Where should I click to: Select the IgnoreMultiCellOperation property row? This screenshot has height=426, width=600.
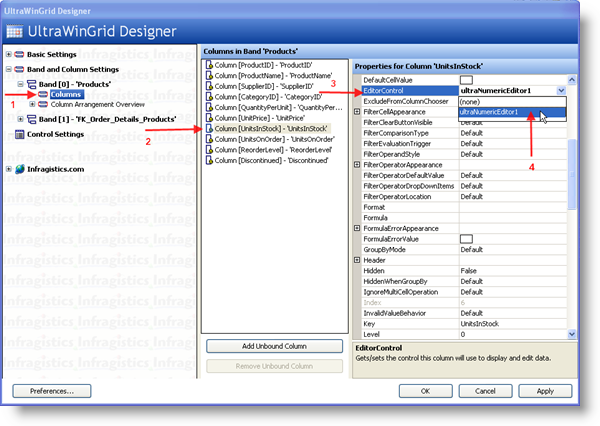coord(464,292)
